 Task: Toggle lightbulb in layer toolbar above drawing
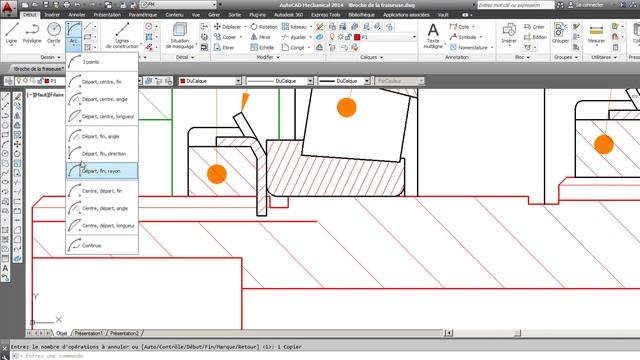pos(18,81)
